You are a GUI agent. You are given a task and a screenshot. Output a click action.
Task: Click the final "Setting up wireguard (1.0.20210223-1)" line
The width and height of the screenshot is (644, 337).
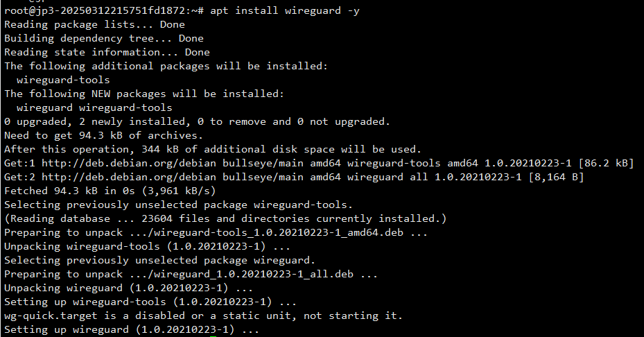tap(132, 329)
